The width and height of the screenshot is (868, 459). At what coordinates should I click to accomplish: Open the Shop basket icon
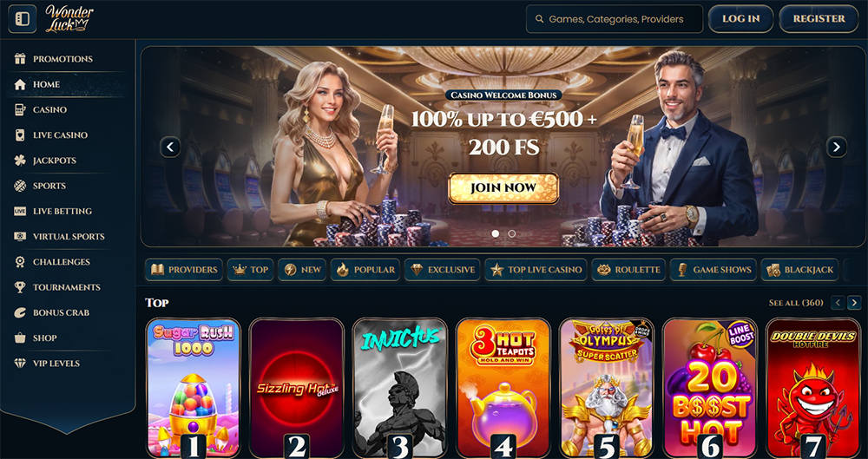pyautogui.click(x=20, y=338)
